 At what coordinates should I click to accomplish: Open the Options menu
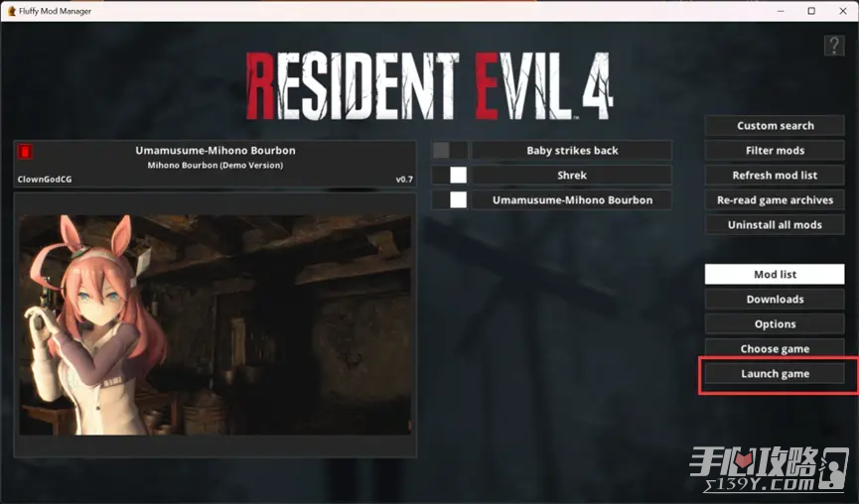point(775,324)
